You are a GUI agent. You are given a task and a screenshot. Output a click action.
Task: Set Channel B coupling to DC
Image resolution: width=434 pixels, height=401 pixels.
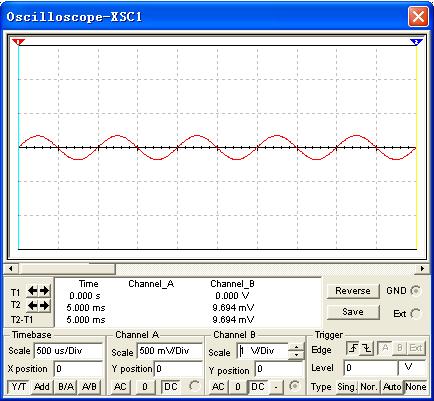pyautogui.click(x=258, y=387)
